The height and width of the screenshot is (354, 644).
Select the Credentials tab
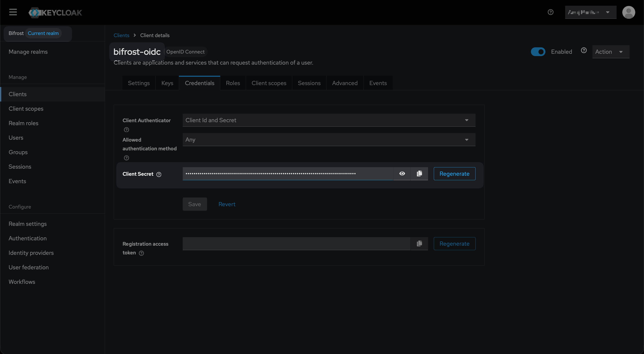[200, 83]
